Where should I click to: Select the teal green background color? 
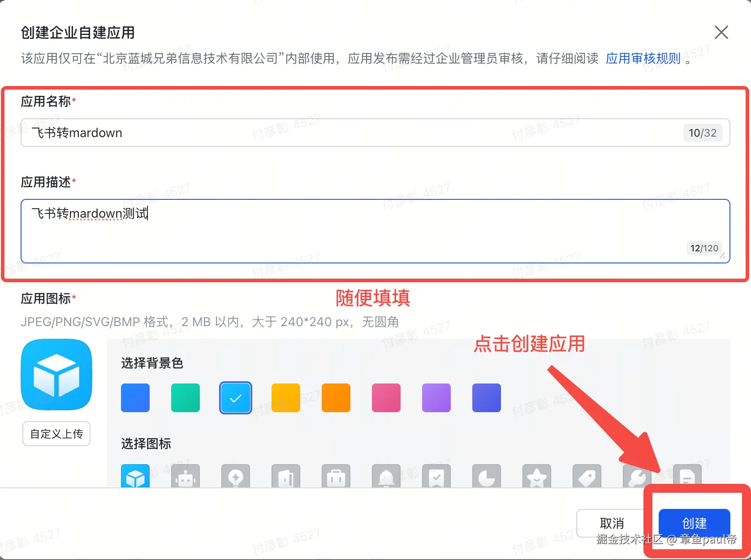coord(186,398)
